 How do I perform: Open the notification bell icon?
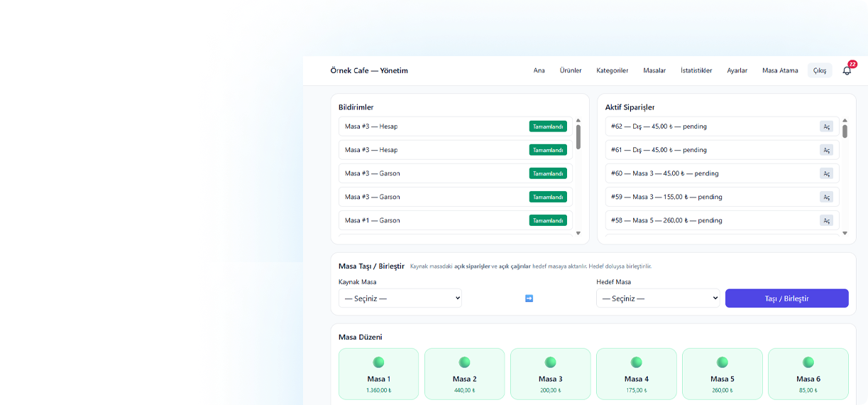(847, 70)
